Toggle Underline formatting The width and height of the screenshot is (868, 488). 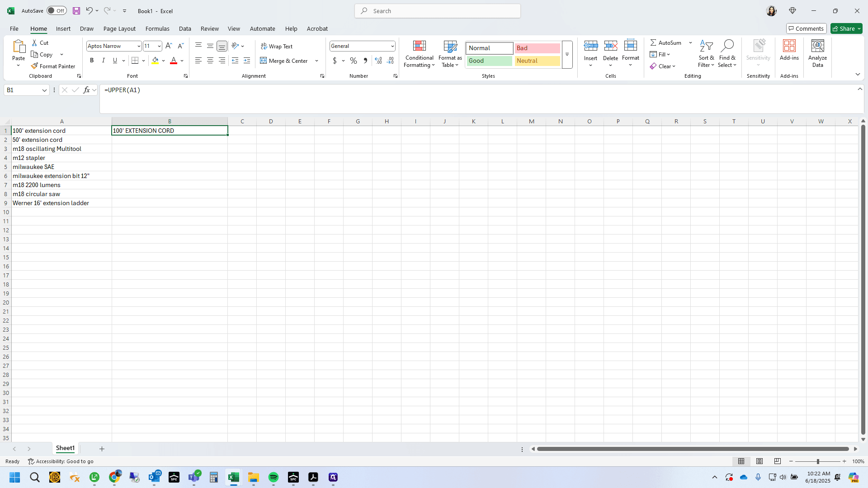[115, 61]
